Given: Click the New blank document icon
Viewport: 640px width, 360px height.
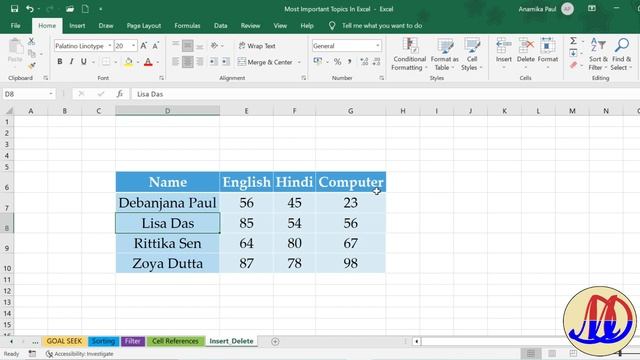Looking at the screenshot, I should click(x=85, y=9).
